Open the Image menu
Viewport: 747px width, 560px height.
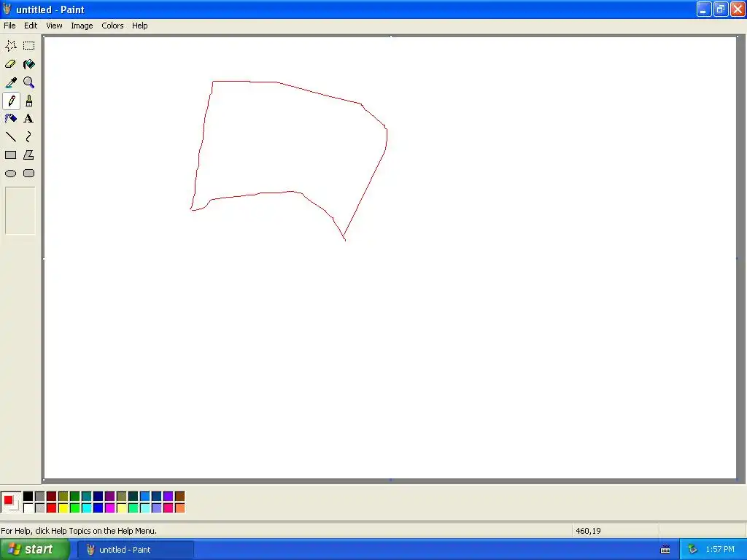point(82,26)
